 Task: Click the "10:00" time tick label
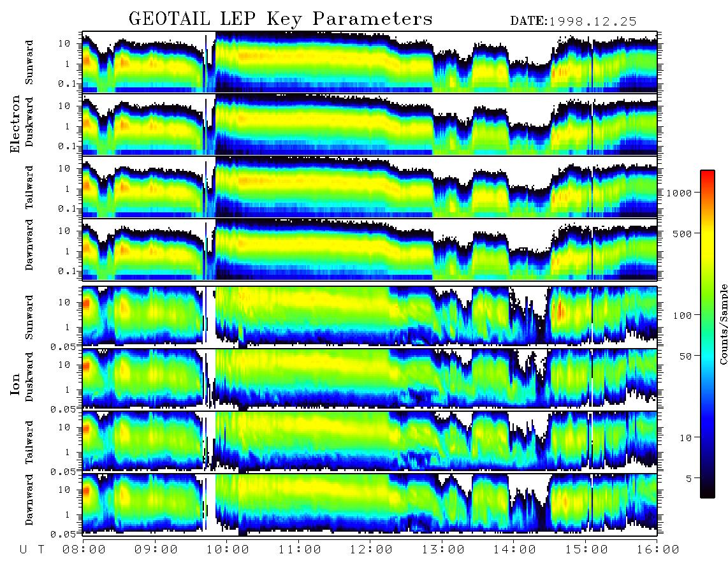tap(228, 550)
